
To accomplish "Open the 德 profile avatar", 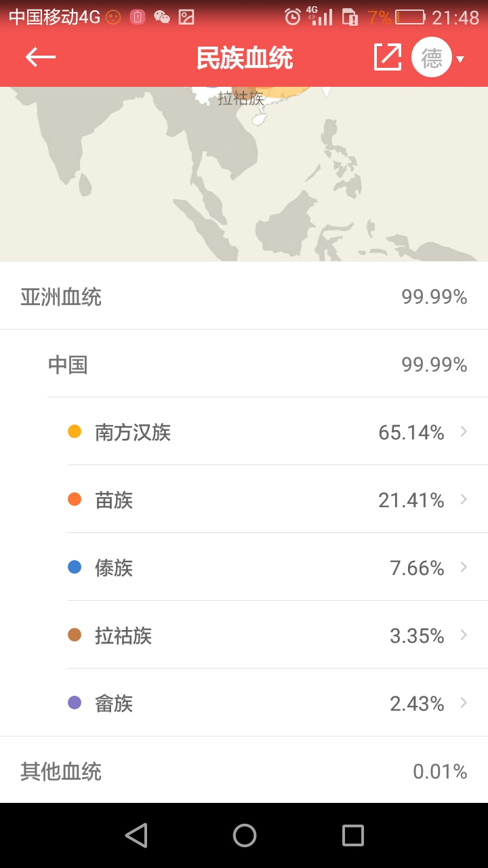I will [431, 58].
